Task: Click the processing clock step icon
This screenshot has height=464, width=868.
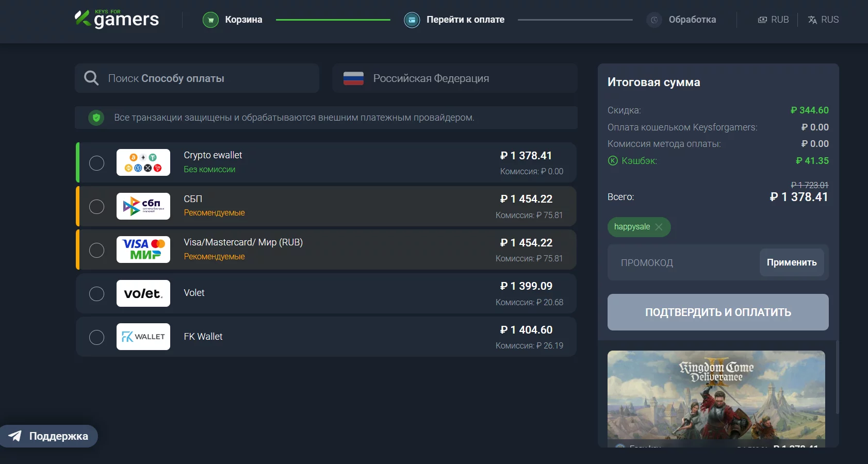Action: point(654,20)
